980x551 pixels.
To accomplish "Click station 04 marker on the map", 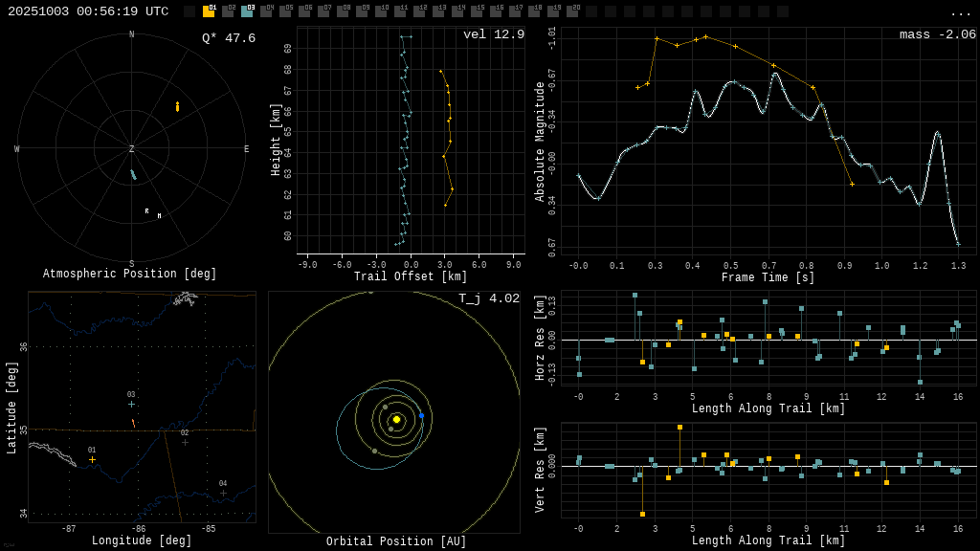I will pos(223,494).
